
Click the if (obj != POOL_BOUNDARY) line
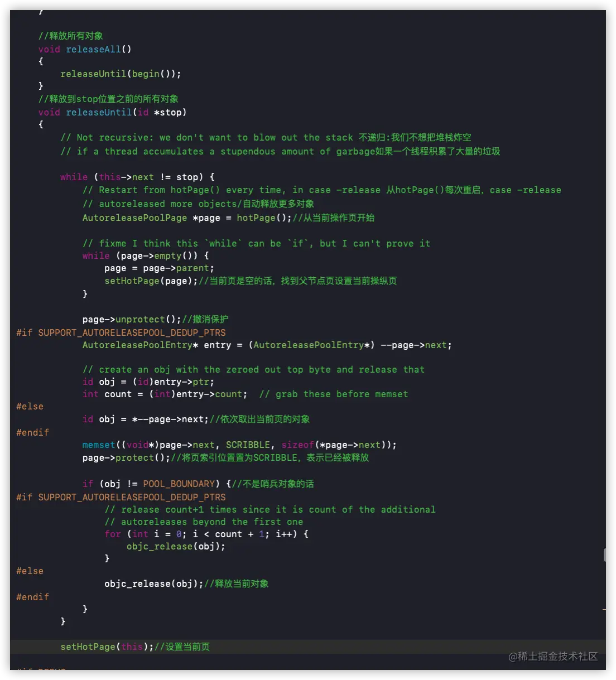tap(198, 484)
